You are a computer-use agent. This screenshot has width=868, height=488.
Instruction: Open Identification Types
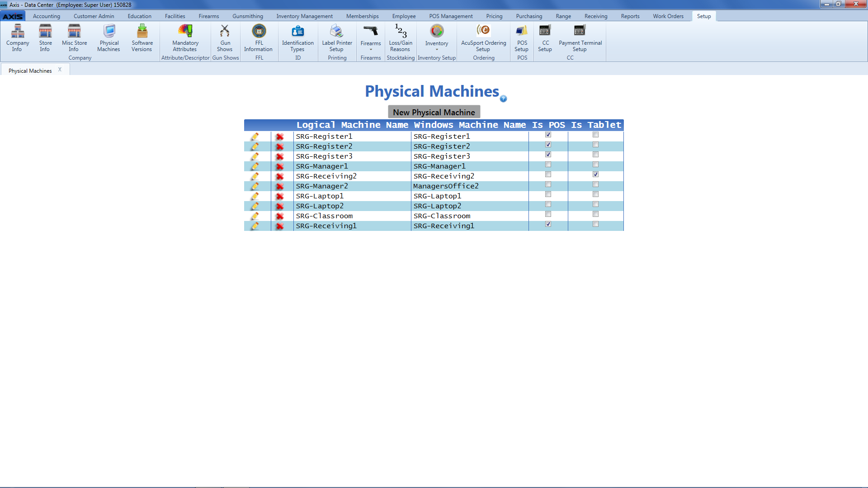[x=297, y=38]
